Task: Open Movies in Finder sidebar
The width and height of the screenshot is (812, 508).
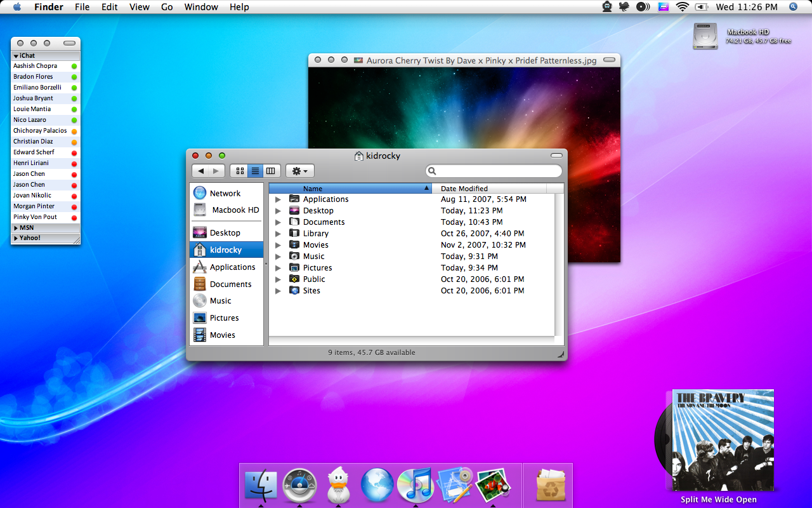Action: pos(226,335)
